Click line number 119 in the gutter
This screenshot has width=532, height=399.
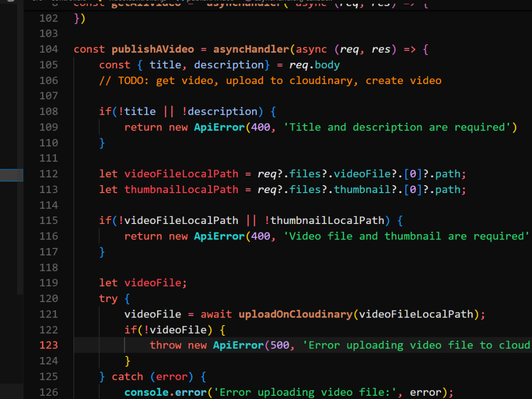[48, 282]
